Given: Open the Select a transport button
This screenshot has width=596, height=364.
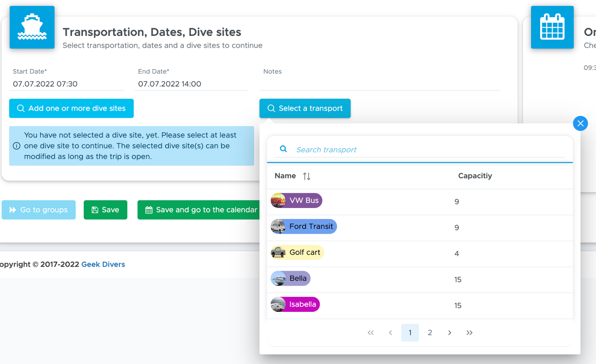Looking at the screenshot, I should coord(305,108).
